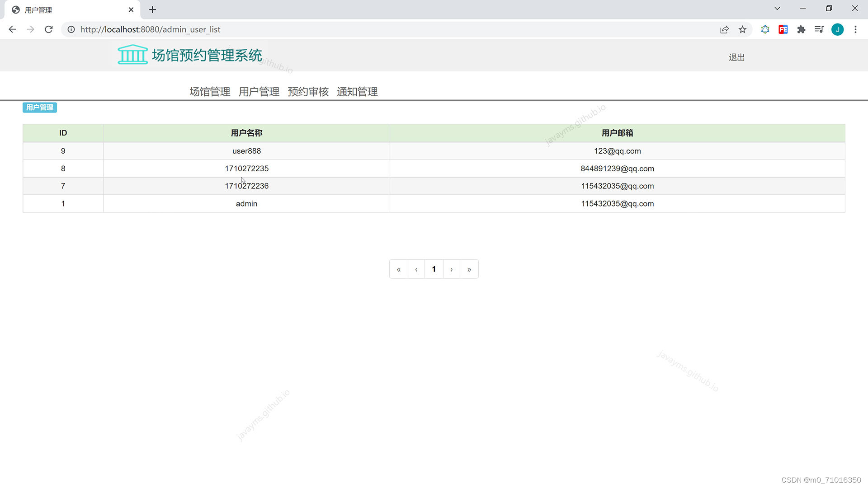868x488 pixels.
Task: Click the 844891239@qq.com email cell
Action: click(x=618, y=169)
